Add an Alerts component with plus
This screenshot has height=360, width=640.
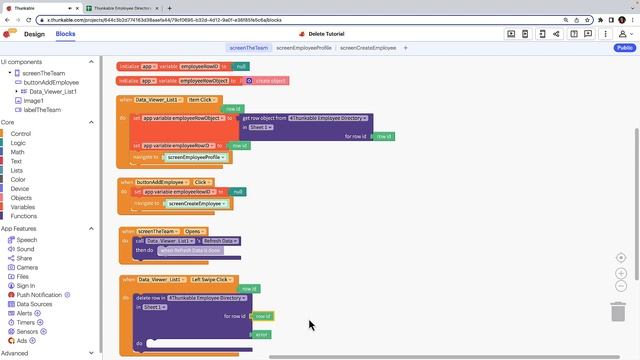(x=38, y=313)
